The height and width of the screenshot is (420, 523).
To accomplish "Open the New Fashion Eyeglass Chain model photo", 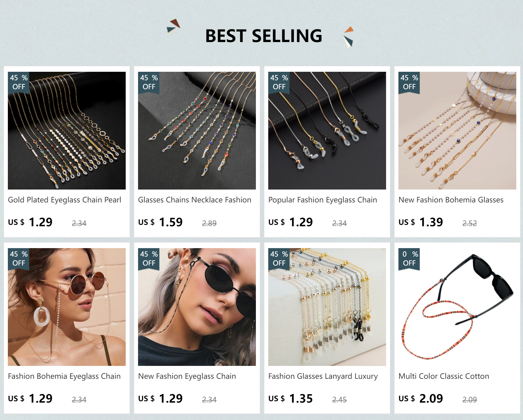I will pyautogui.click(x=197, y=307).
